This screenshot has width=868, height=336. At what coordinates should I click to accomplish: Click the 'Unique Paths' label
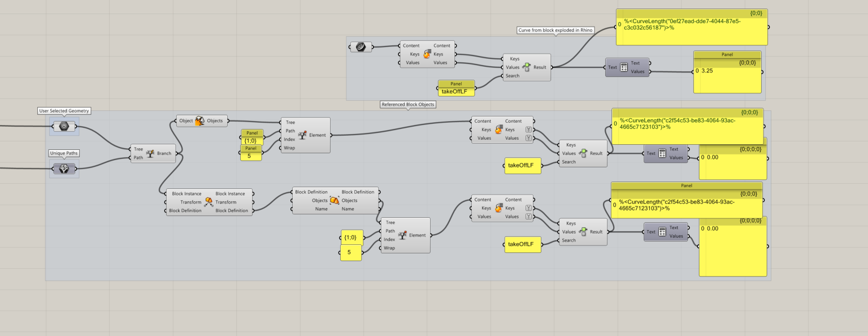(x=64, y=153)
